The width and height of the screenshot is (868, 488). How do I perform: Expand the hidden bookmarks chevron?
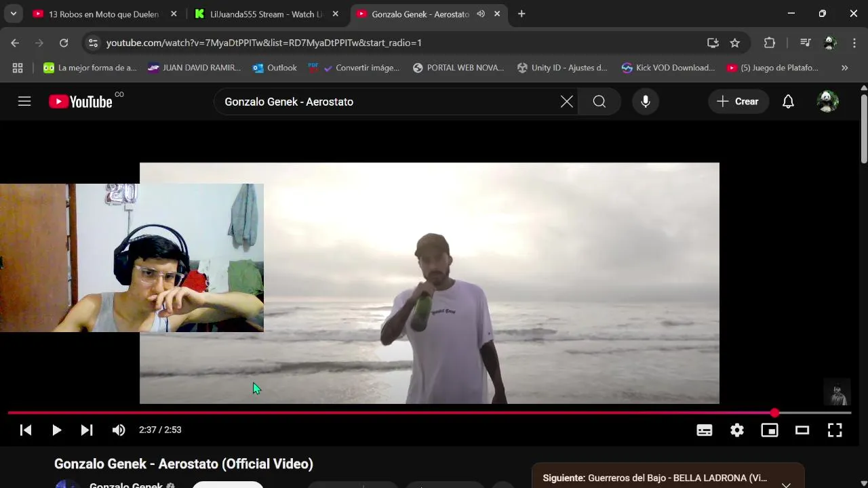844,68
